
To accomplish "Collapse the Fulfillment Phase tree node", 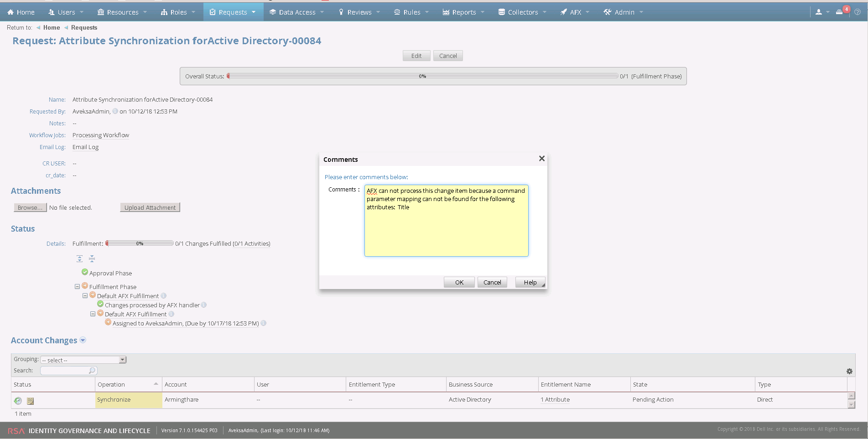I will (77, 286).
